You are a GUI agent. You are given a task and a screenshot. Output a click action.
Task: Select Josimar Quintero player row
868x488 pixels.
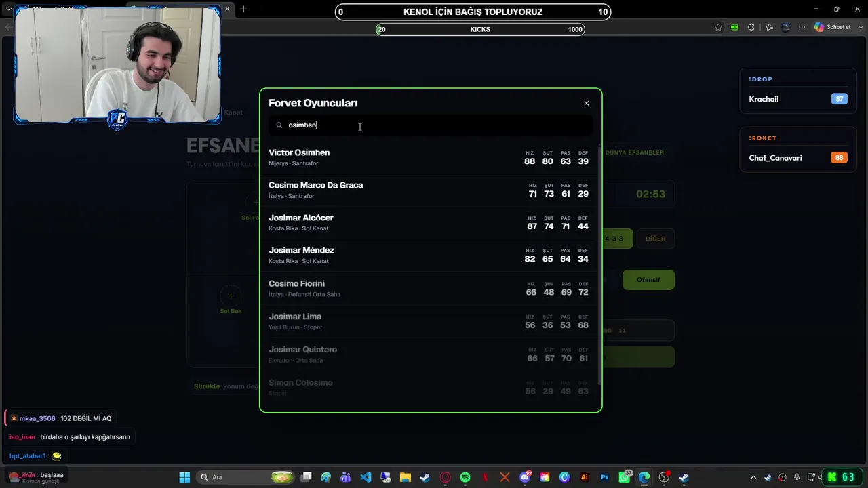(x=429, y=354)
